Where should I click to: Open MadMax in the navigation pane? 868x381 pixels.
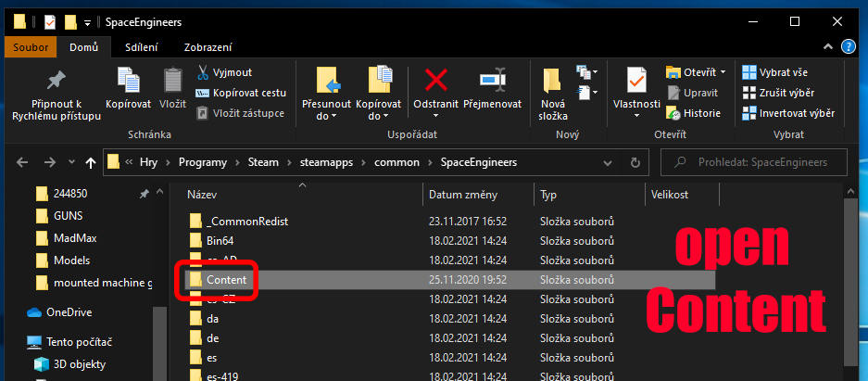point(75,238)
